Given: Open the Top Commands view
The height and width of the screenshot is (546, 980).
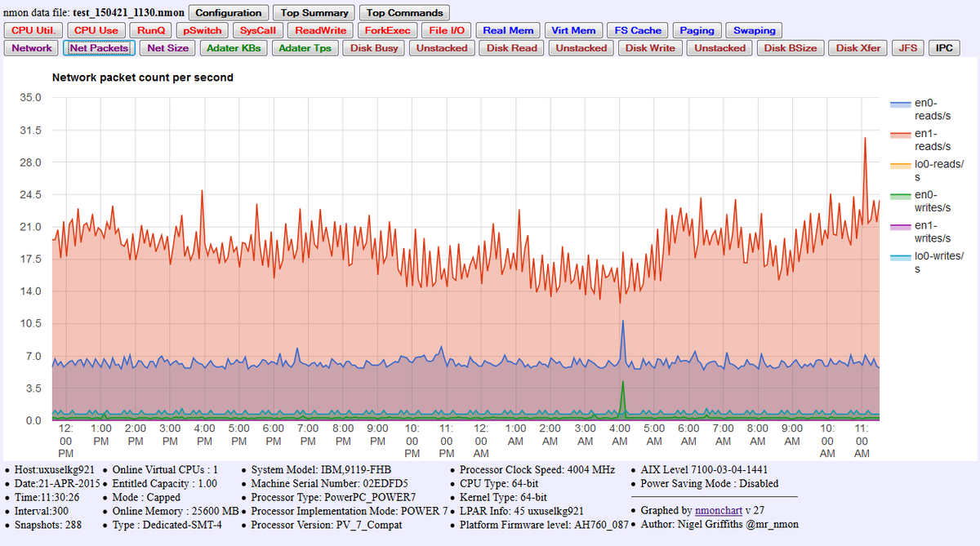Looking at the screenshot, I should click(x=404, y=13).
